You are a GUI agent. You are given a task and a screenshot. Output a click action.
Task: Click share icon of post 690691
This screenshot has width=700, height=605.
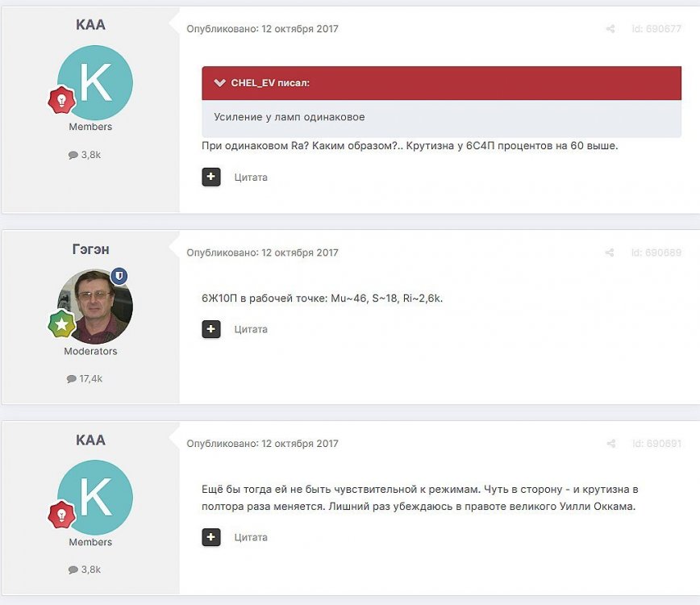pos(610,444)
